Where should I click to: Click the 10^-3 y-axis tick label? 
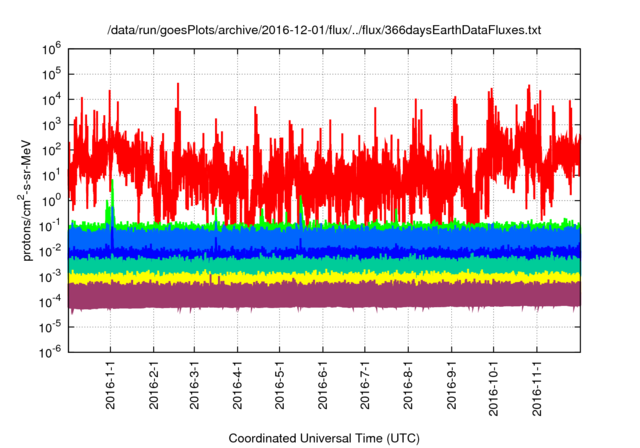50,277
